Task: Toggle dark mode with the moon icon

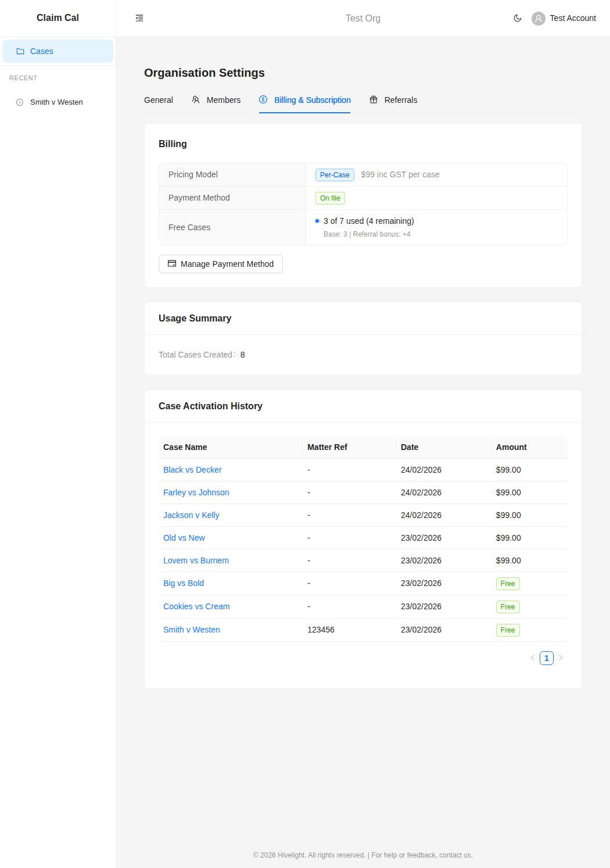Action: pyautogui.click(x=517, y=18)
